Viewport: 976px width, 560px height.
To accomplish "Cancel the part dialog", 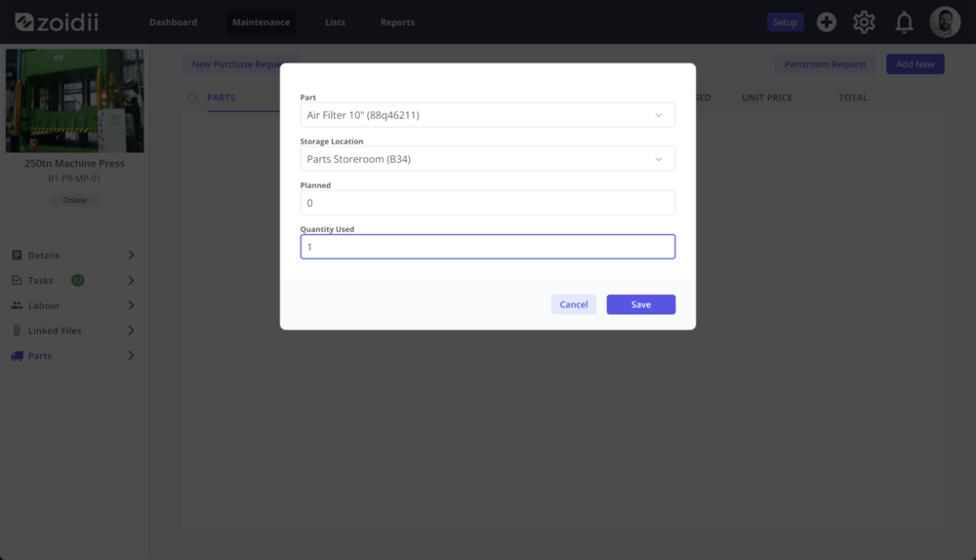I will (573, 304).
